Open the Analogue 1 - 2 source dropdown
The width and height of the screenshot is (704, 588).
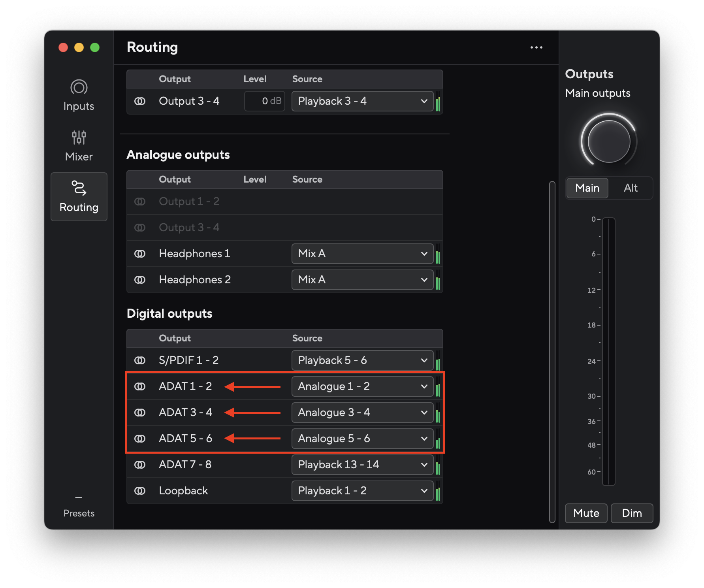pos(362,386)
